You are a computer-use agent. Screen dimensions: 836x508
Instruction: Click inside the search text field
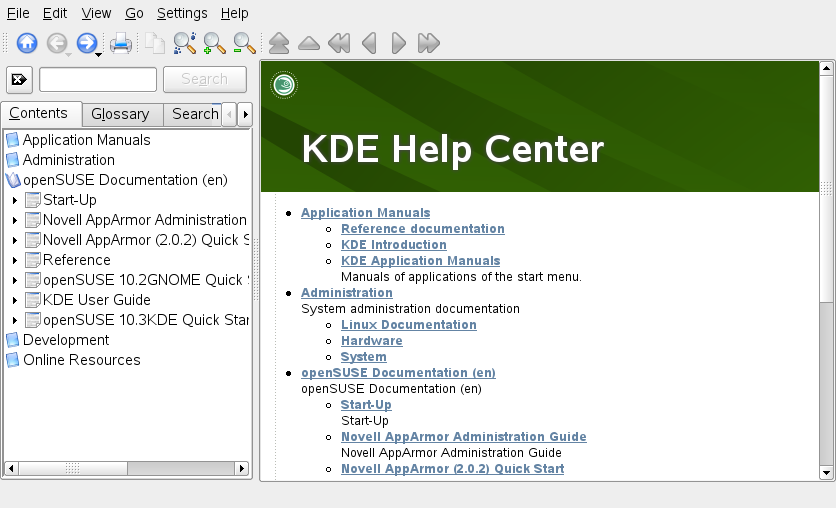97,80
